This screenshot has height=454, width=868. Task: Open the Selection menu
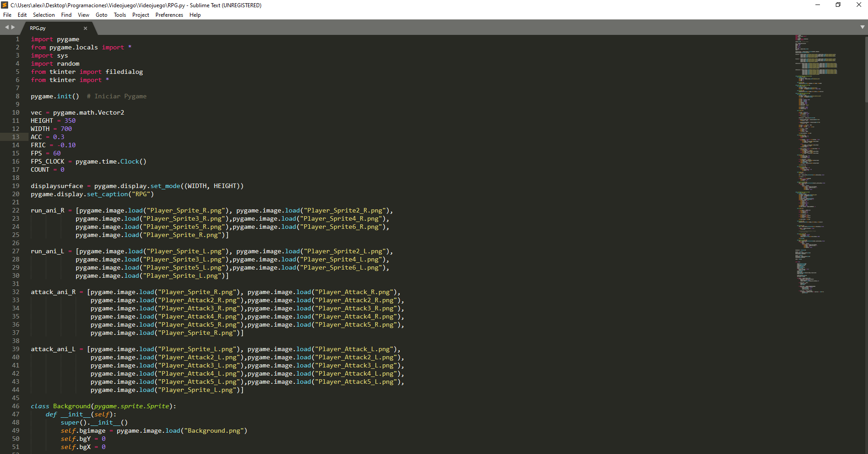point(44,14)
